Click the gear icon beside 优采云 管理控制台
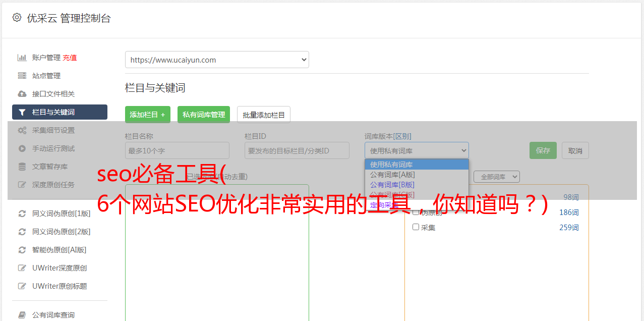The width and height of the screenshot is (644, 321). tap(17, 18)
